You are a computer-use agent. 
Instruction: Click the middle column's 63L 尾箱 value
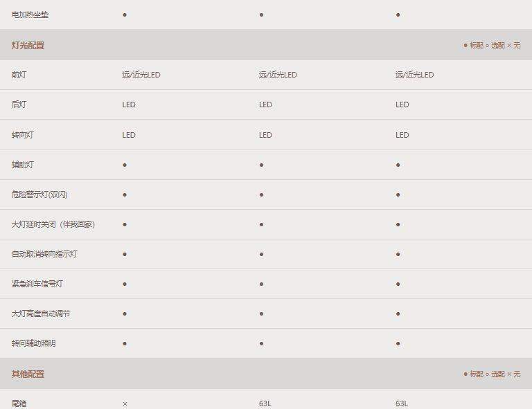[265, 403]
